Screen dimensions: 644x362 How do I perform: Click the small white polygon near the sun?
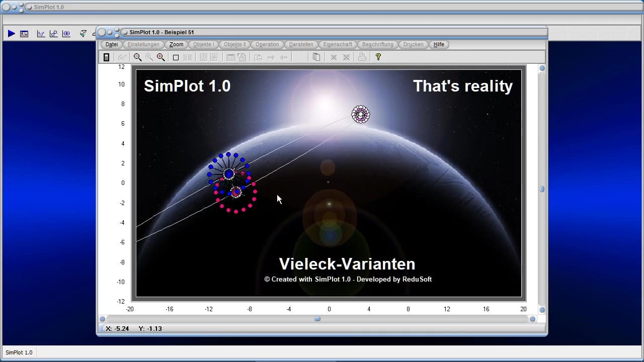pyautogui.click(x=360, y=115)
